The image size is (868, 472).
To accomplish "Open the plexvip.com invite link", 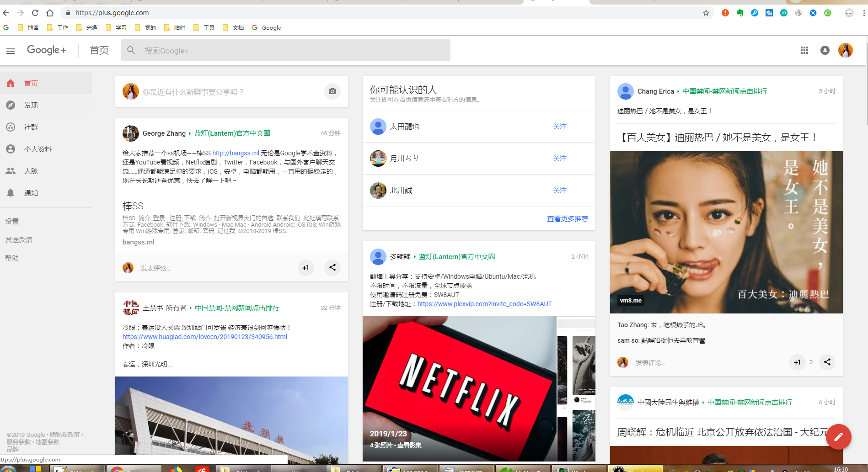I will (484, 304).
